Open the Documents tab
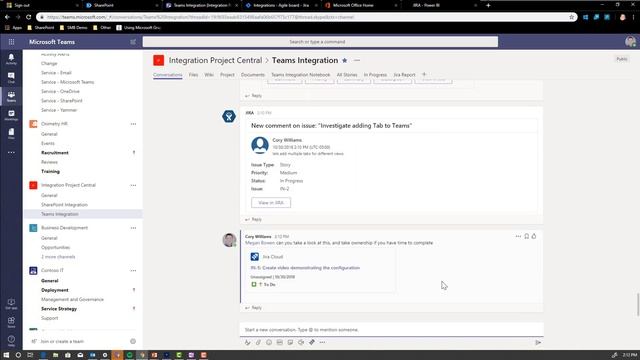Viewport: 640px width, 360px height. click(x=253, y=75)
